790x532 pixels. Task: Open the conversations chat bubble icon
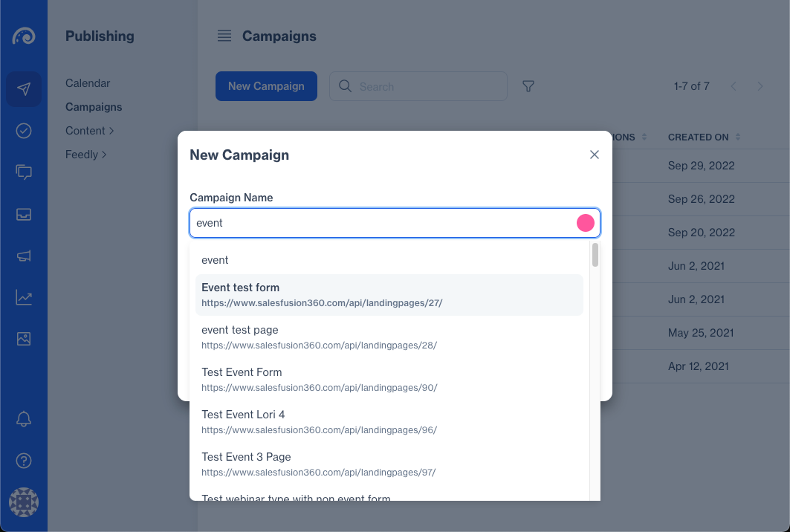coord(24,172)
